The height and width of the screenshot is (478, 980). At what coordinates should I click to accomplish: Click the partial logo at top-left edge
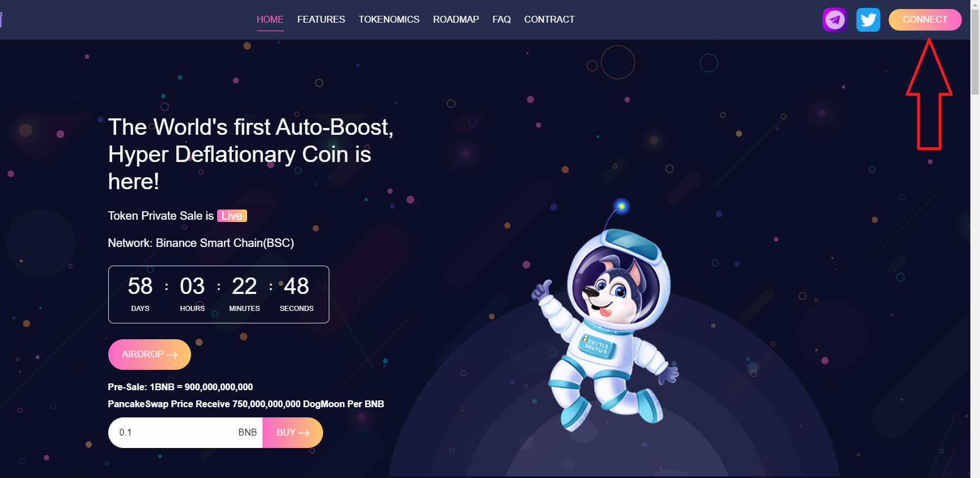click(1, 20)
